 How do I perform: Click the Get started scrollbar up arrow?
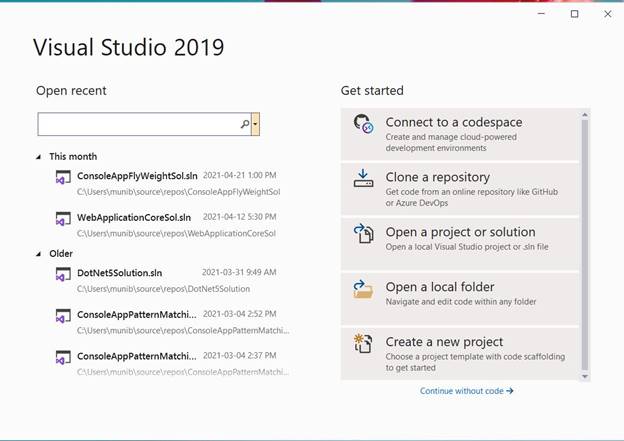coord(585,115)
